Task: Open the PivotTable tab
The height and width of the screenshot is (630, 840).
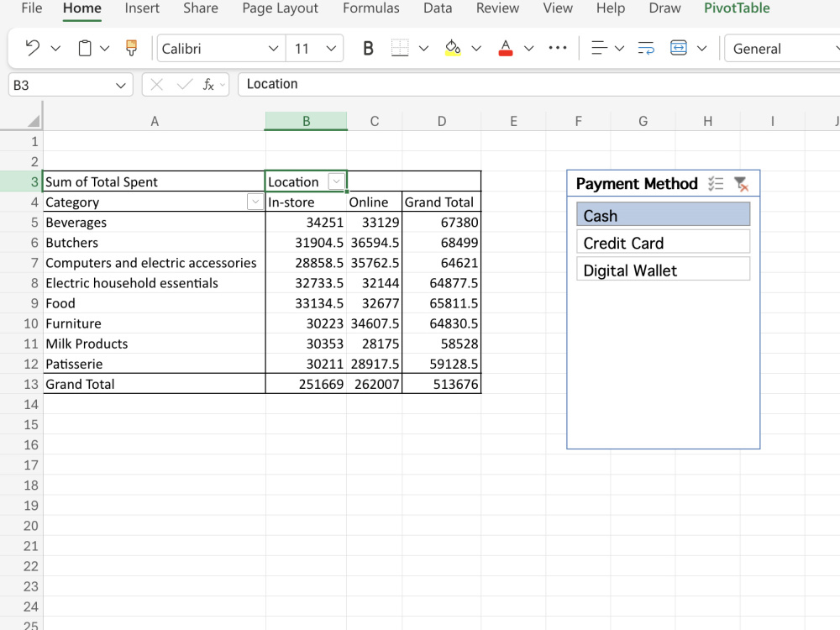Action: [737, 8]
